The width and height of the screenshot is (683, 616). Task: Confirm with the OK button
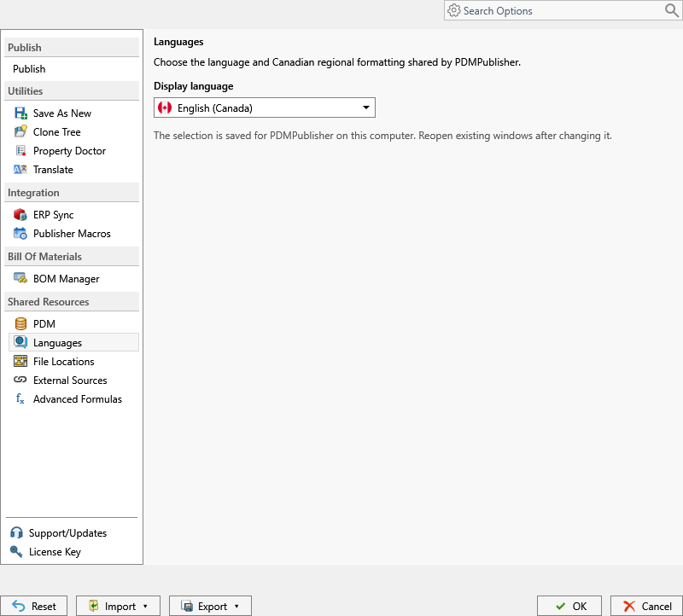coord(569,606)
